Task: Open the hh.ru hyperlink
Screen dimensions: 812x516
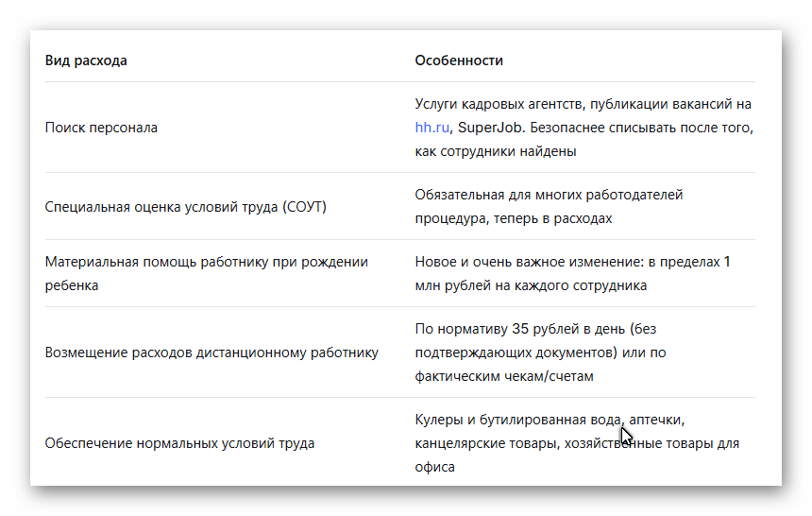Action: coord(431,128)
